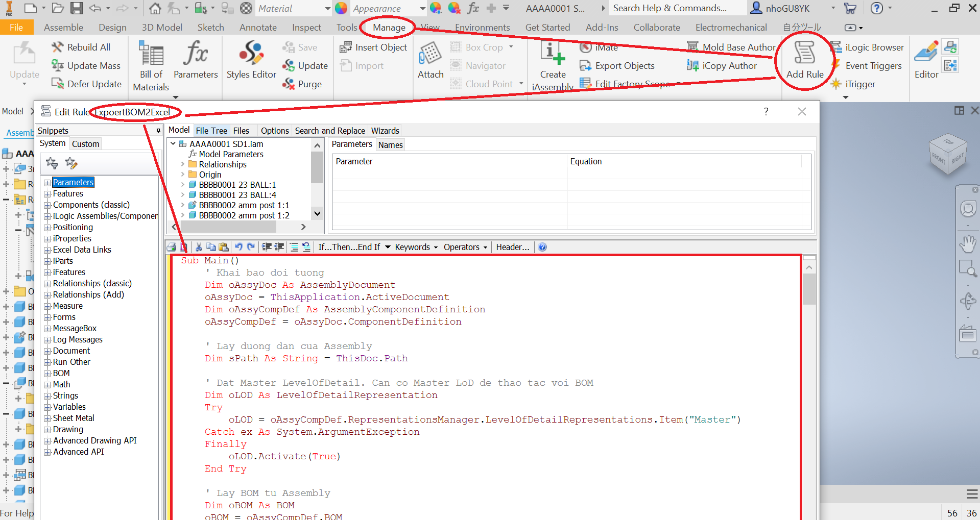This screenshot has width=980, height=520.
Task: Open the Bill of Materials tool
Action: pos(151,66)
